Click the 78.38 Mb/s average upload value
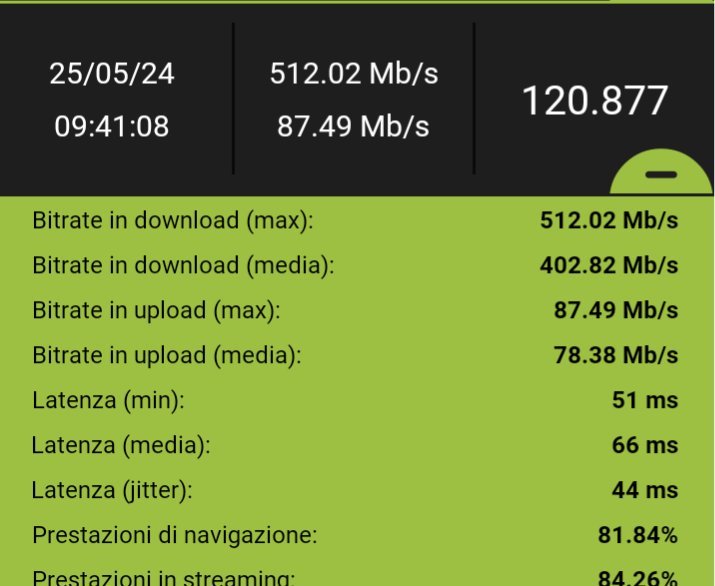Screen dimensions: 715x586 click(615, 355)
